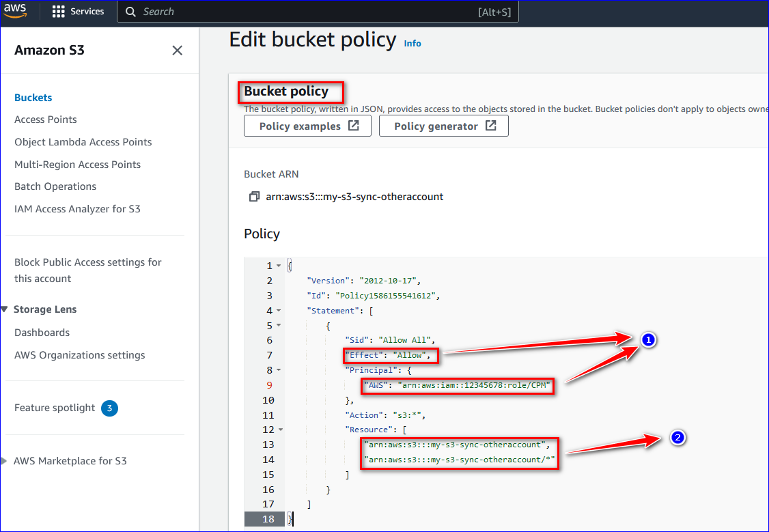769x532 pixels.
Task: Close the Amazon S3 navigation panel
Action: pos(177,51)
